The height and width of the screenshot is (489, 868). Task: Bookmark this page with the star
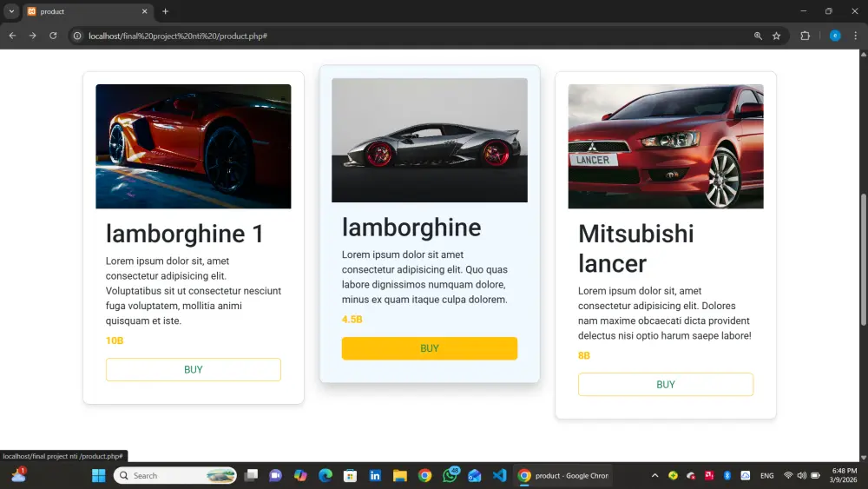click(777, 36)
